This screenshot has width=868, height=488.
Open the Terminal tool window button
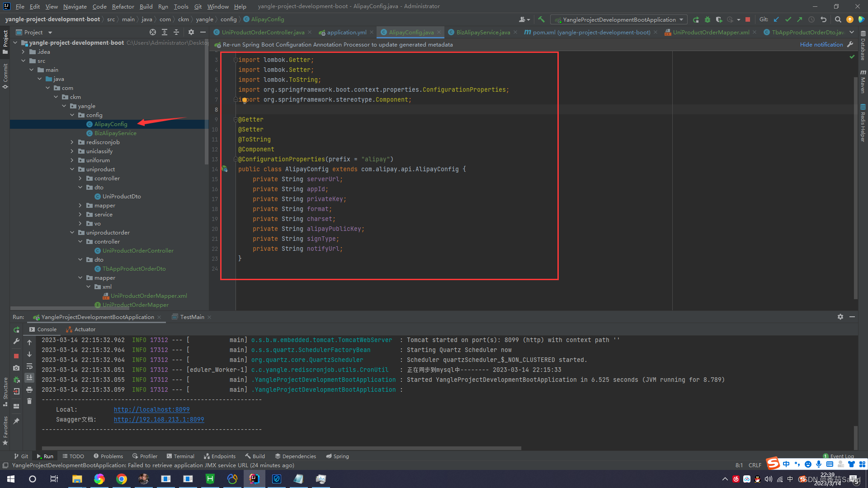coord(180,456)
